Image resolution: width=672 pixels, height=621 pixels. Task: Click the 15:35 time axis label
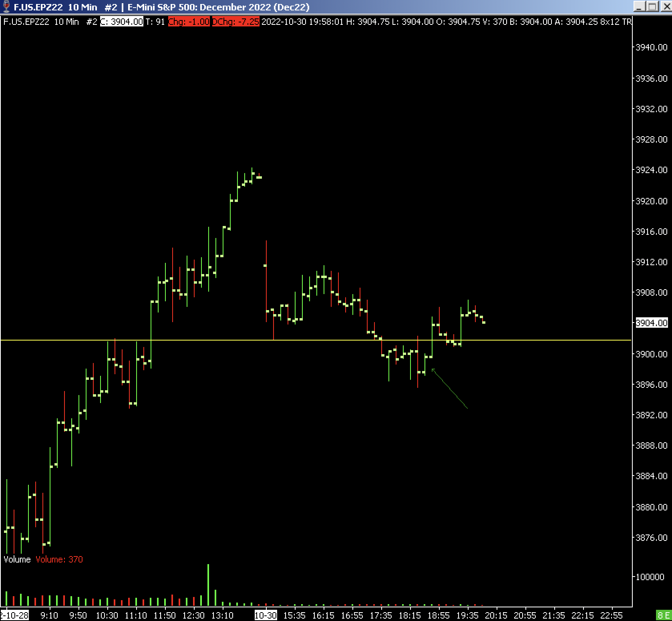click(x=294, y=615)
